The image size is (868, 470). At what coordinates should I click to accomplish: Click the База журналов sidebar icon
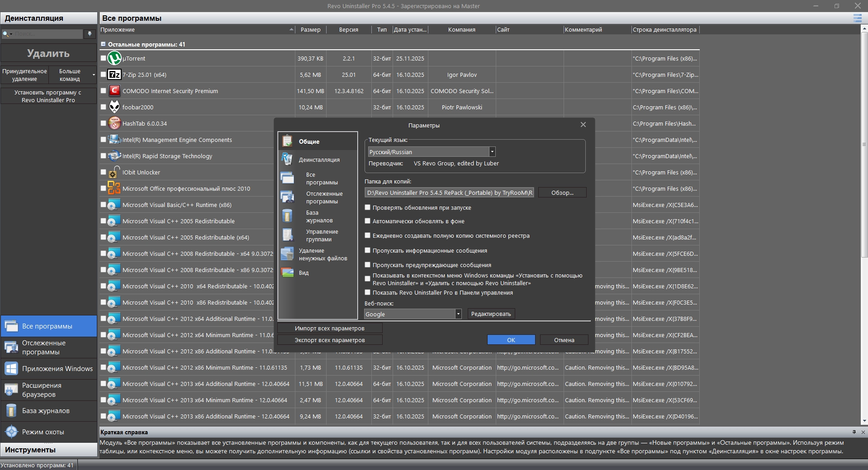click(x=11, y=411)
